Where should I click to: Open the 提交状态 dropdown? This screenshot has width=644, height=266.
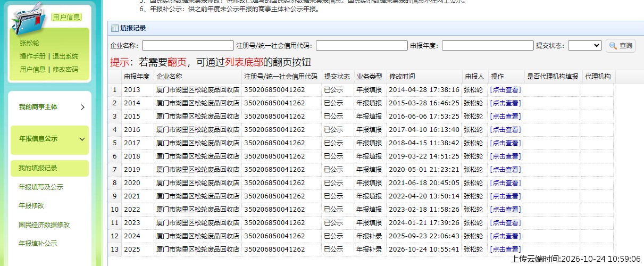pyautogui.click(x=584, y=46)
